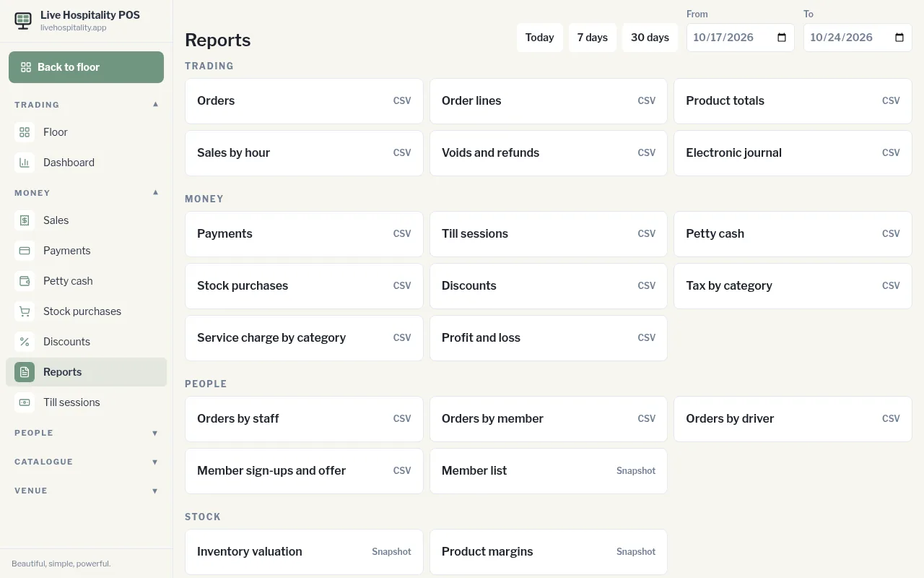Open the To date calendar picker icon
This screenshot has width=924, height=578.
(x=899, y=38)
